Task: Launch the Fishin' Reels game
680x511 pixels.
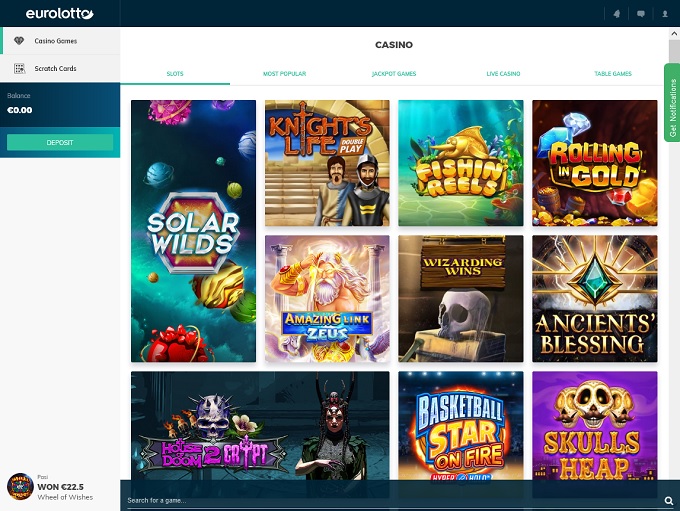Action: (460, 162)
